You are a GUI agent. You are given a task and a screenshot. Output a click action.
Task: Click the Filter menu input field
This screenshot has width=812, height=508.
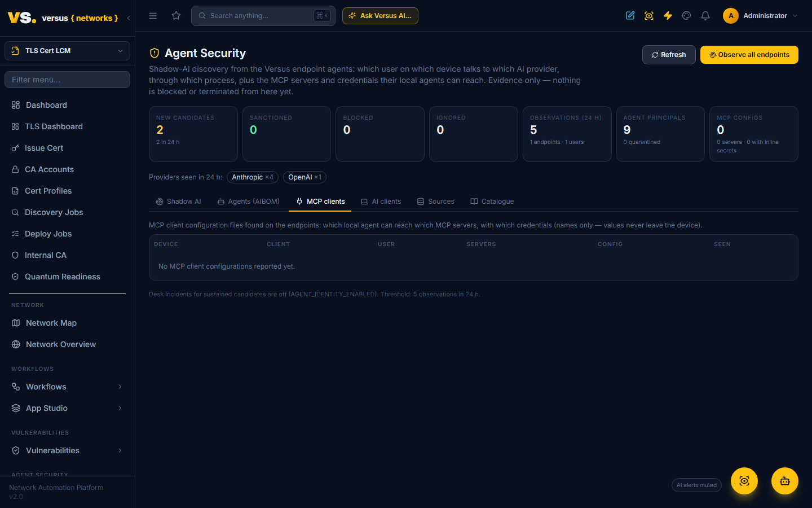tap(67, 80)
